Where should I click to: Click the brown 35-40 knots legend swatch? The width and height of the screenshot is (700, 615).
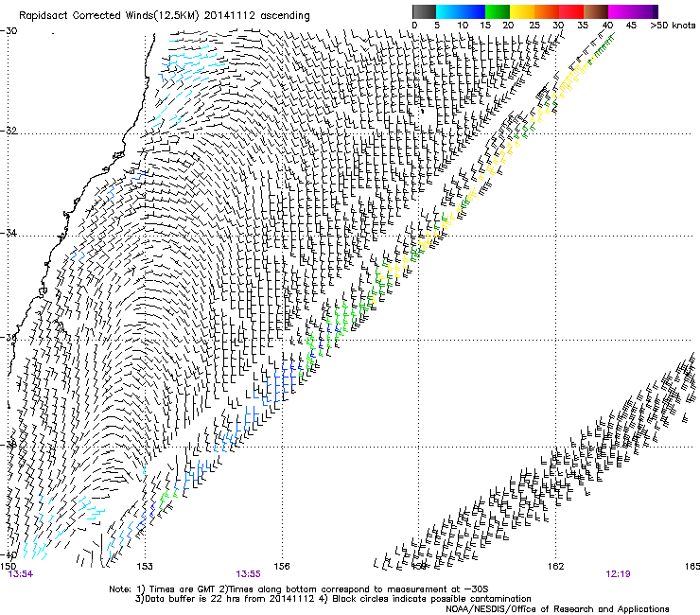[596, 11]
